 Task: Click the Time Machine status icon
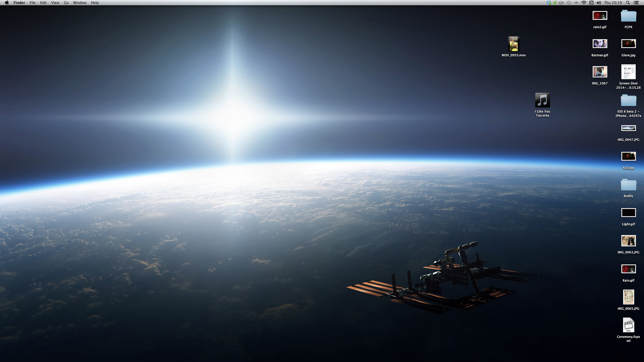tap(569, 3)
